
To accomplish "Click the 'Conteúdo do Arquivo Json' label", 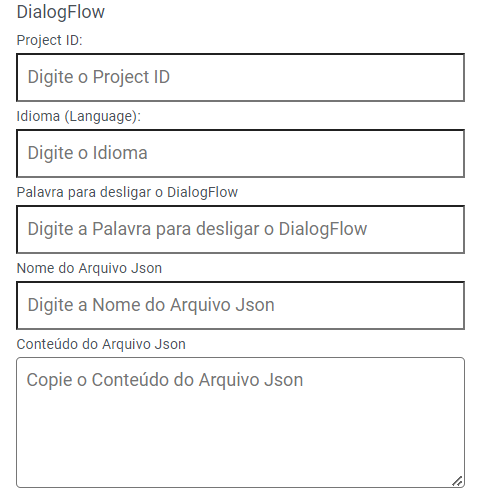I will point(101,344).
